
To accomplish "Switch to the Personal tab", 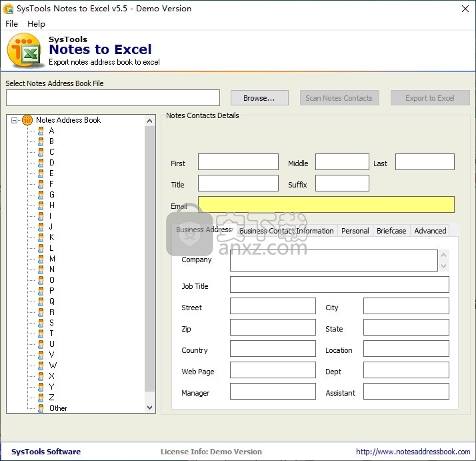I will click(x=355, y=231).
